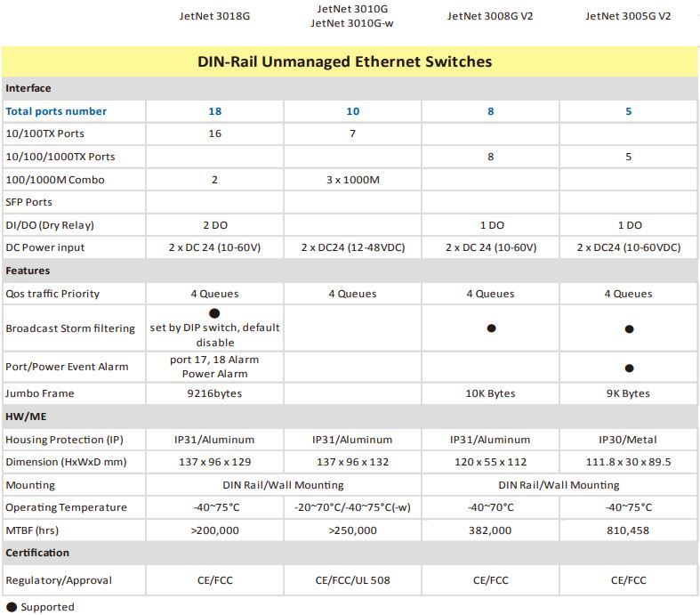The image size is (700, 615).
Task: Click the 137 x 96 x 132 dimension
Action: (x=353, y=462)
